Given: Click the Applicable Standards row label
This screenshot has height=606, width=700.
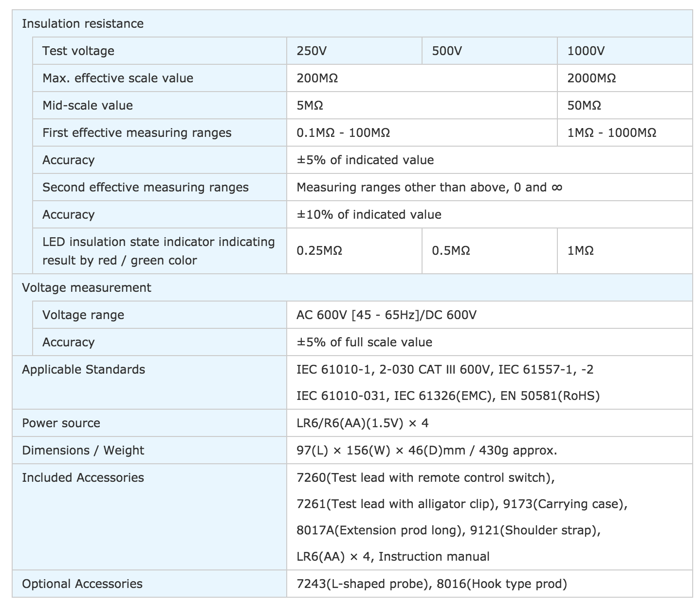Looking at the screenshot, I should point(84,370).
